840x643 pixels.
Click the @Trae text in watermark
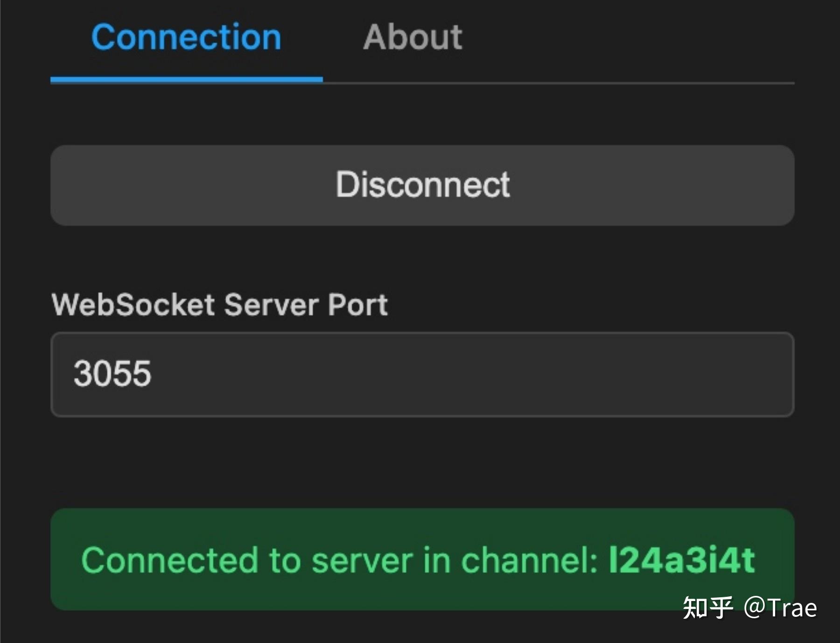780,608
